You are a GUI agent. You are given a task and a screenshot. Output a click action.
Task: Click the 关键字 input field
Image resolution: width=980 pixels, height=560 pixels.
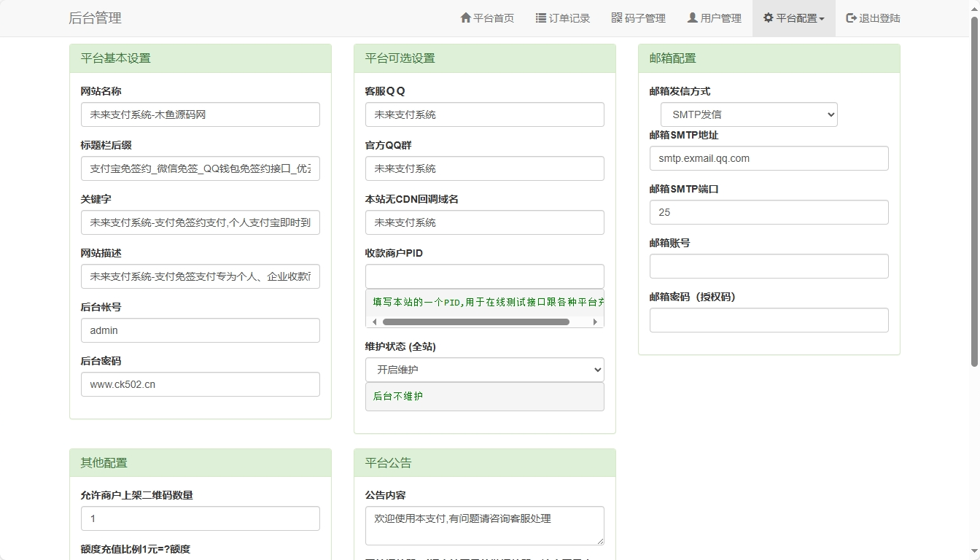pyautogui.click(x=201, y=222)
